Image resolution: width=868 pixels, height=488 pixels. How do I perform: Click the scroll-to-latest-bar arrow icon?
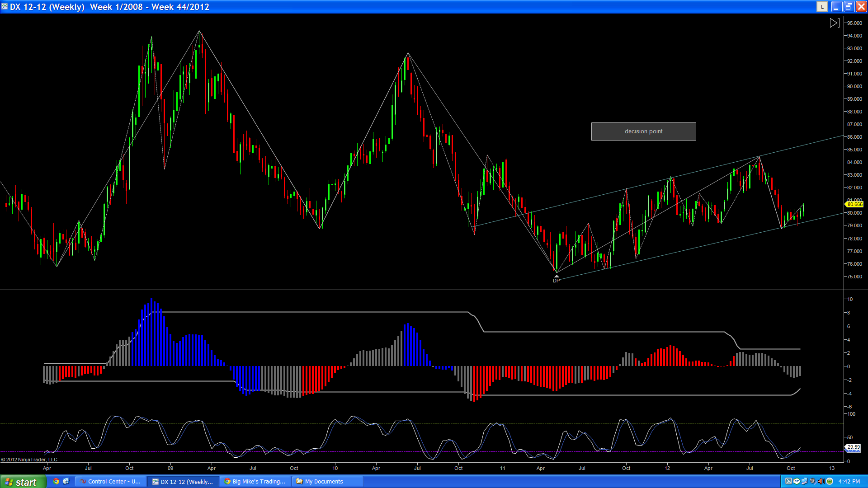click(x=835, y=23)
